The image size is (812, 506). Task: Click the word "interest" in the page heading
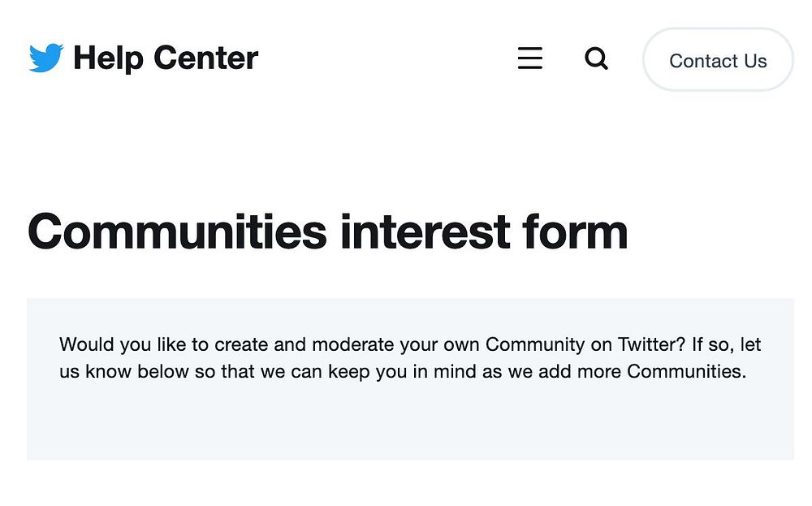click(x=425, y=231)
